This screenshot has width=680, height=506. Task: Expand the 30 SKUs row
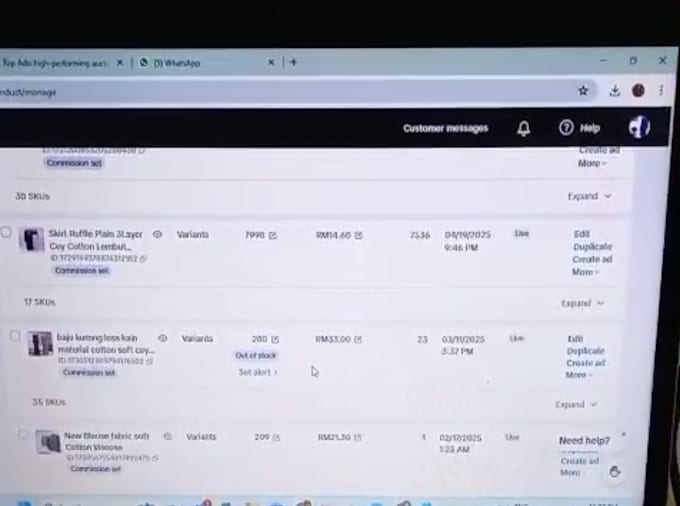click(x=589, y=196)
